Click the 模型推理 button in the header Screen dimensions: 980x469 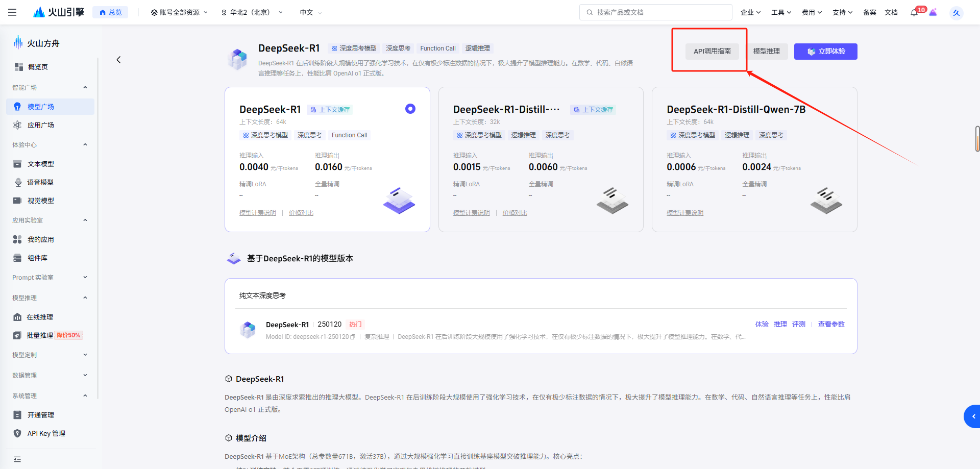coord(767,51)
